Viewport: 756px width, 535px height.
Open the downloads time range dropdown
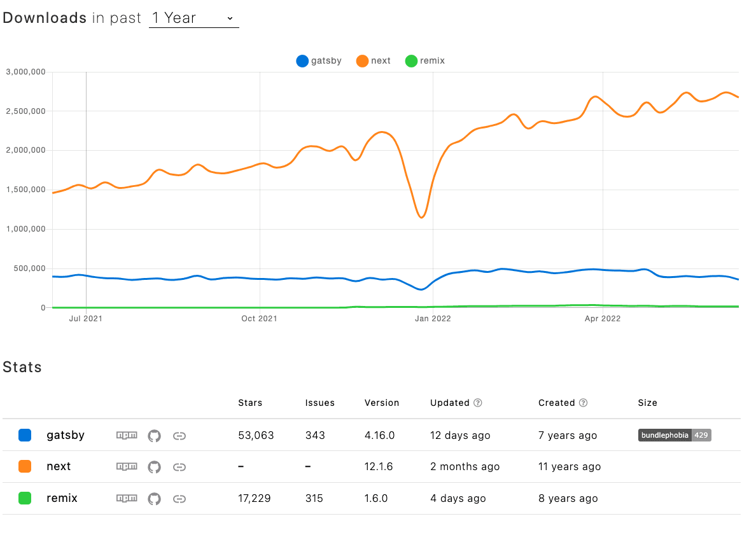pyautogui.click(x=193, y=18)
